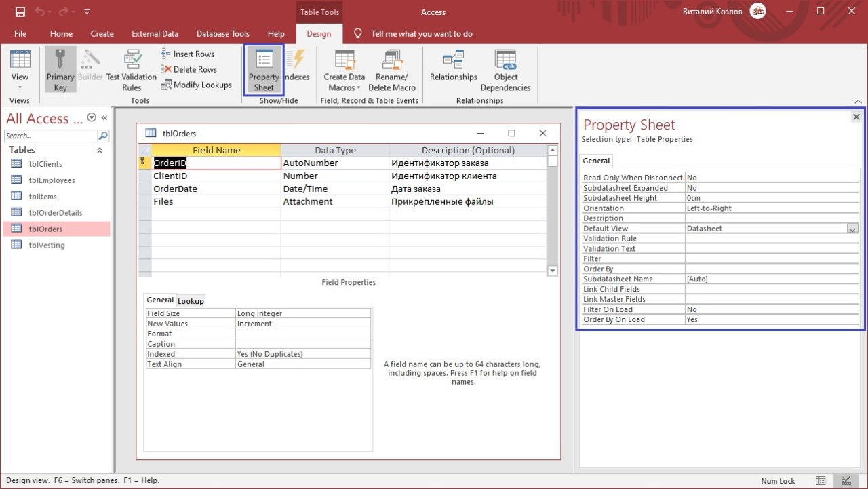Image resolution: width=868 pixels, height=489 pixels.
Task: Click Indexed property value
Action: 303,354
